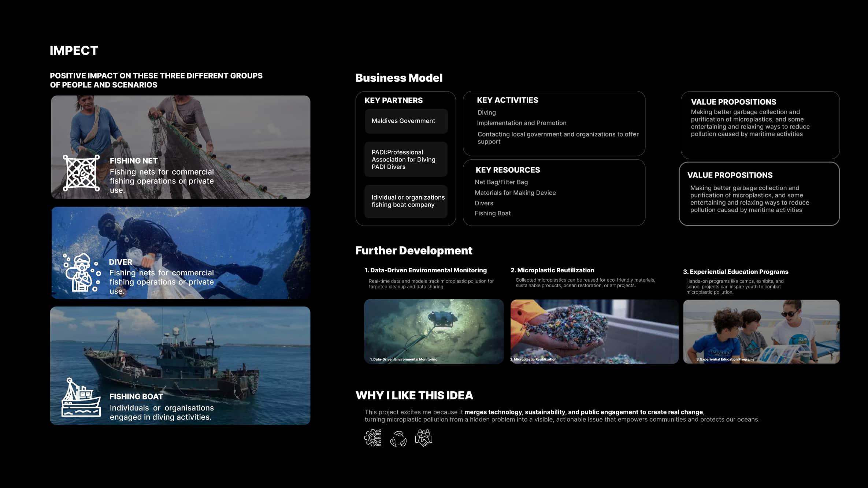Open the microplastic handful image
The image size is (868, 488).
coord(594,331)
